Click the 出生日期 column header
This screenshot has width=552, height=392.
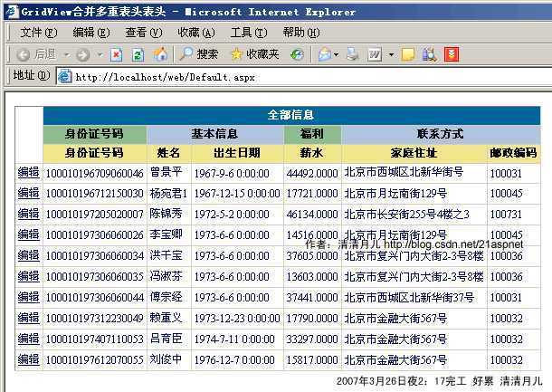pyautogui.click(x=237, y=153)
